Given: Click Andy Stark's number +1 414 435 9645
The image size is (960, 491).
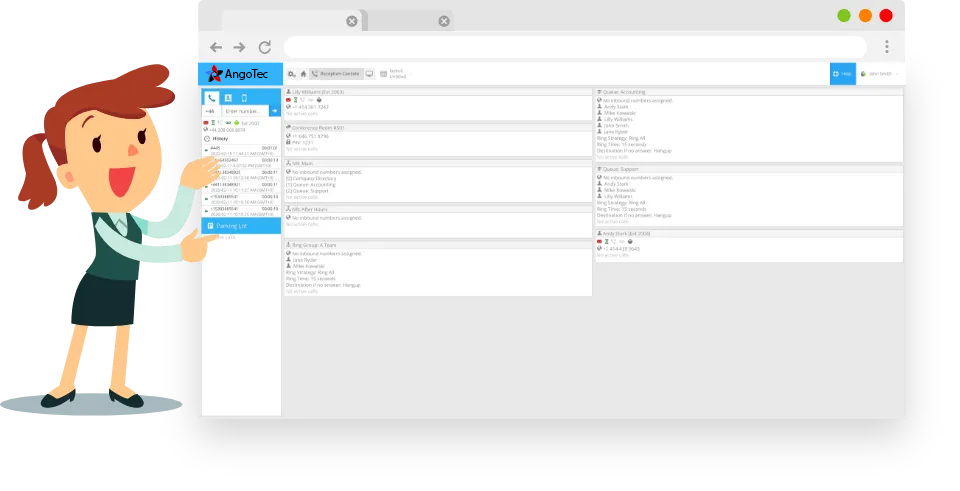Looking at the screenshot, I should (621, 249).
